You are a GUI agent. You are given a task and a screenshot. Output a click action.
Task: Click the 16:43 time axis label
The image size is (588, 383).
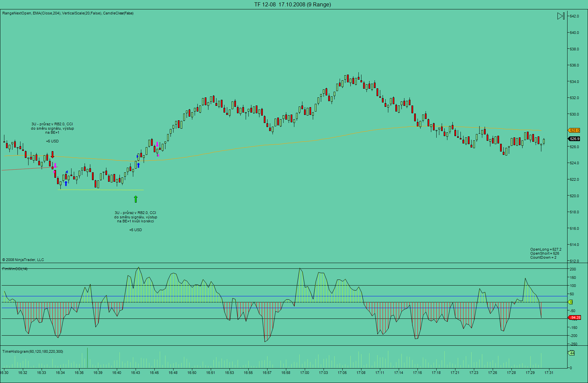tap(136, 373)
